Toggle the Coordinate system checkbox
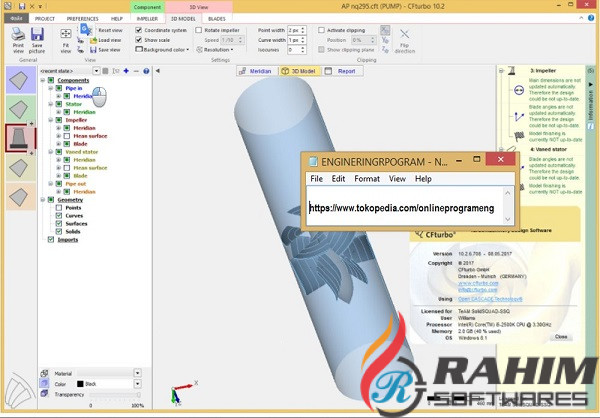Image resolution: width=600 pixels, height=418 pixels. [x=139, y=30]
